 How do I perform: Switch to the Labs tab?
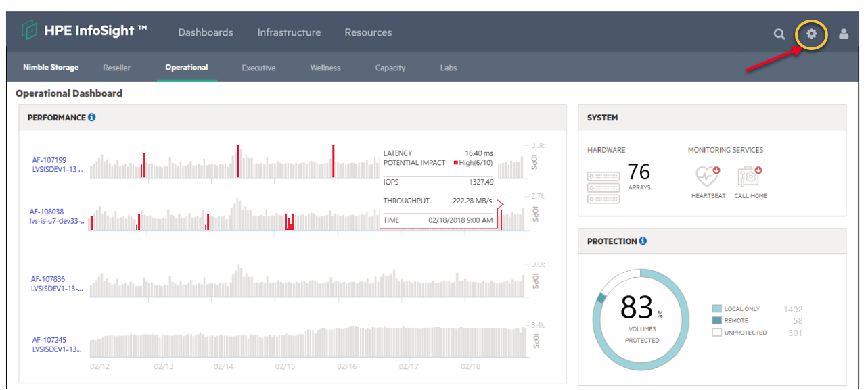pos(449,68)
